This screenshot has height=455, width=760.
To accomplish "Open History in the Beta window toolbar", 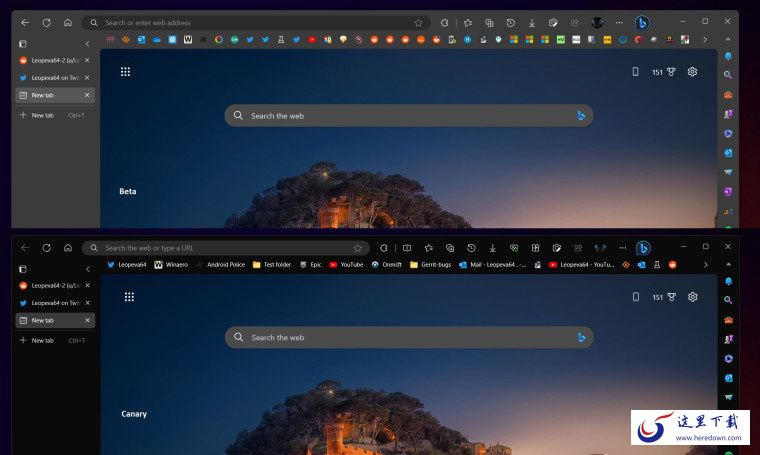I will pos(510,23).
